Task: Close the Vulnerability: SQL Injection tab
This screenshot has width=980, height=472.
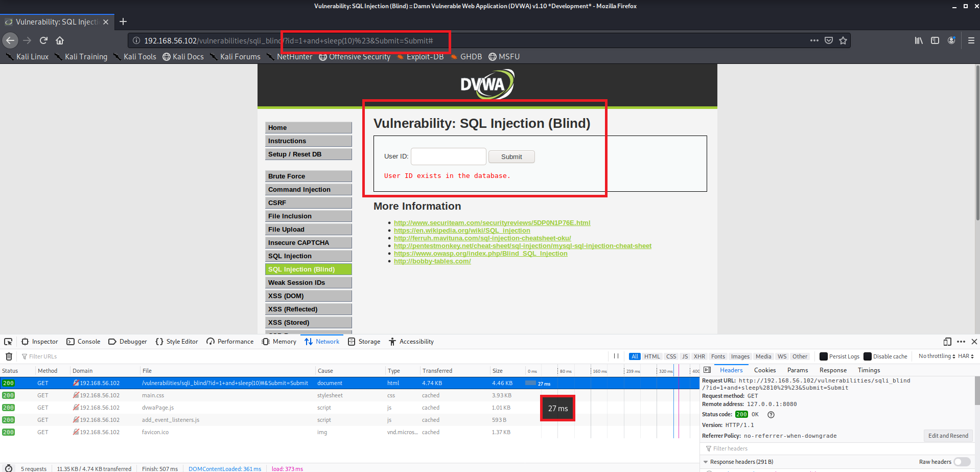Action: 106,22
